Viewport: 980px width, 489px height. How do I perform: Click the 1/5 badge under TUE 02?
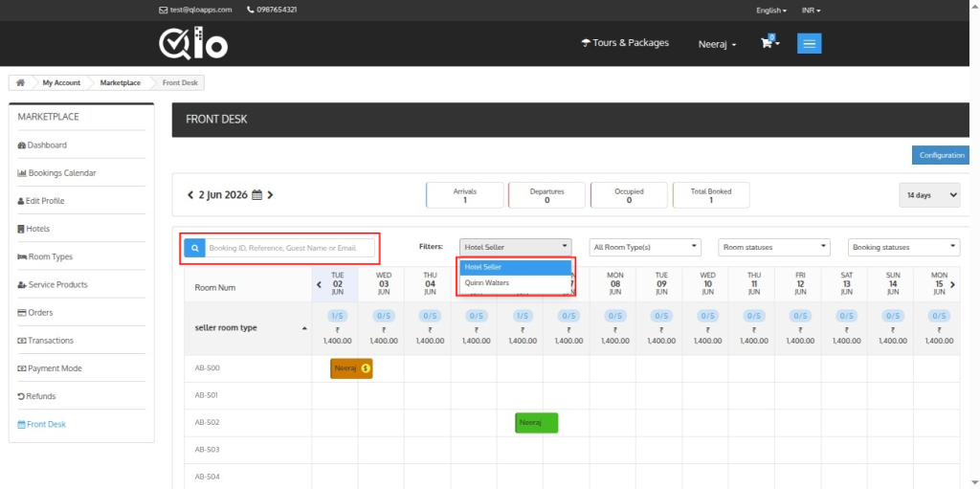coord(338,316)
